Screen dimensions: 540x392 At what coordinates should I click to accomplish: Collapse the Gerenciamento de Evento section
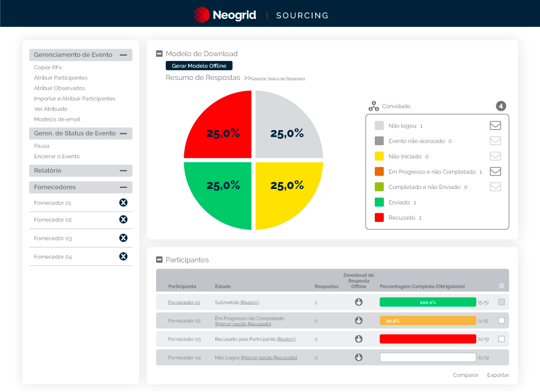tap(123, 55)
